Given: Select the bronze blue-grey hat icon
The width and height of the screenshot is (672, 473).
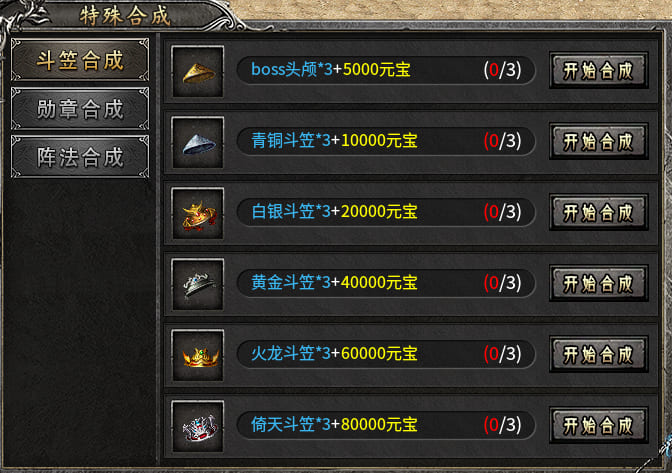Looking at the screenshot, I should pyautogui.click(x=198, y=142).
